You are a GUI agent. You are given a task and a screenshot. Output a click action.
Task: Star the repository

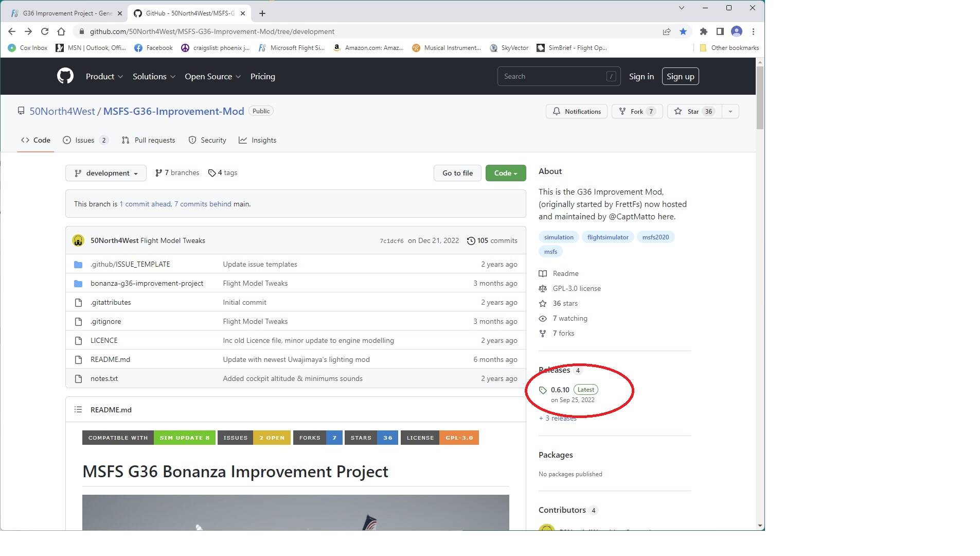click(694, 111)
